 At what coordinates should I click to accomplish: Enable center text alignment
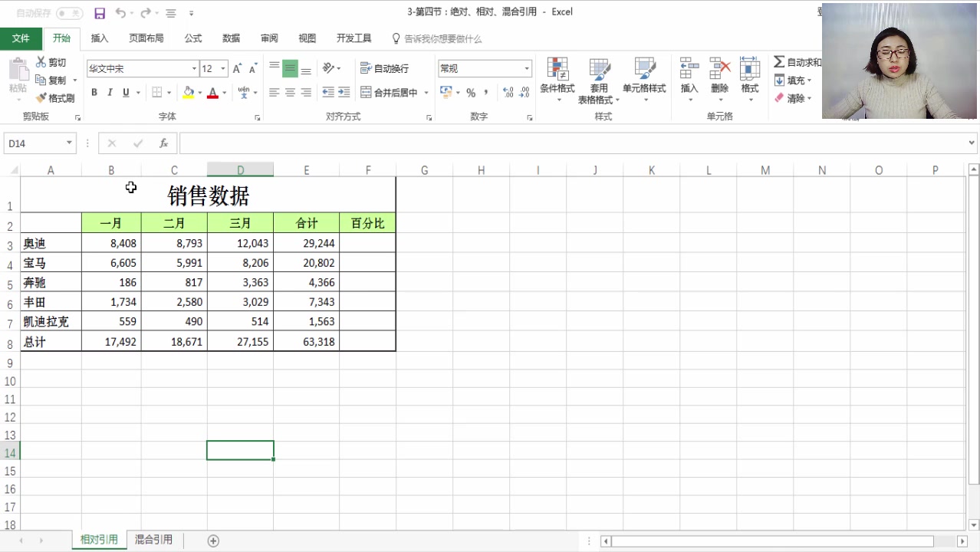289,92
